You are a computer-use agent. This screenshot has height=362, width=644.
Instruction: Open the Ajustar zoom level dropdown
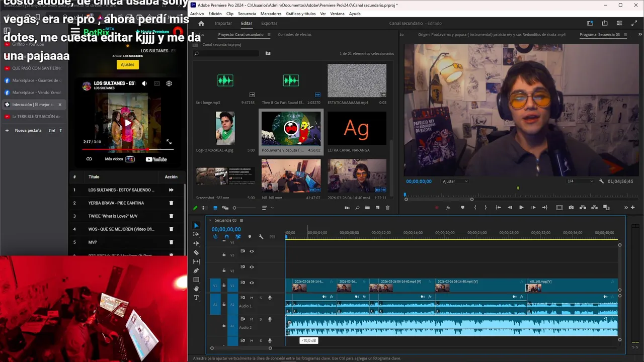[x=455, y=181]
